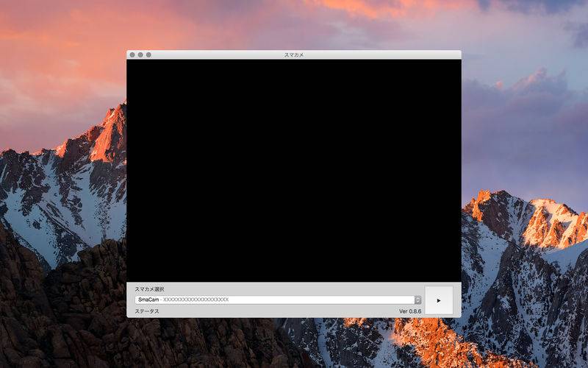Minimize the スマカメ window

coord(140,54)
